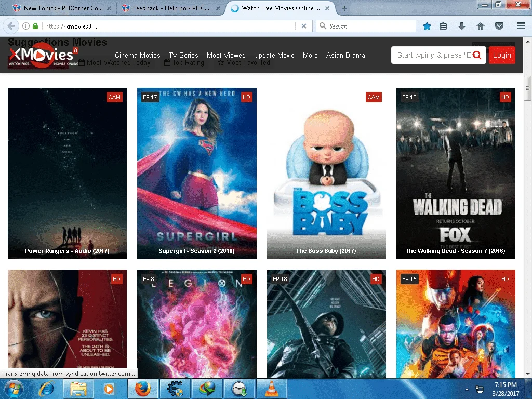Open the Legion EP 8 poster
Image resolution: width=532 pixels, height=399 pixels.
pyautogui.click(x=197, y=324)
